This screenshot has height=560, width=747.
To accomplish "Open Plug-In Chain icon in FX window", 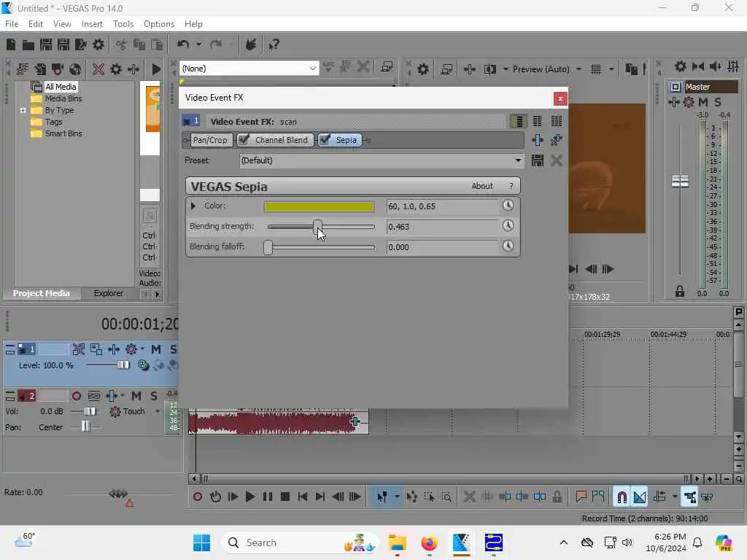I will click(x=538, y=140).
